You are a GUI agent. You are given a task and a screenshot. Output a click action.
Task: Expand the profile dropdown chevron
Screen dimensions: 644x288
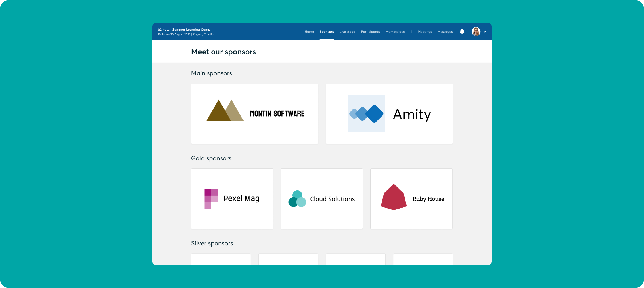485,32
